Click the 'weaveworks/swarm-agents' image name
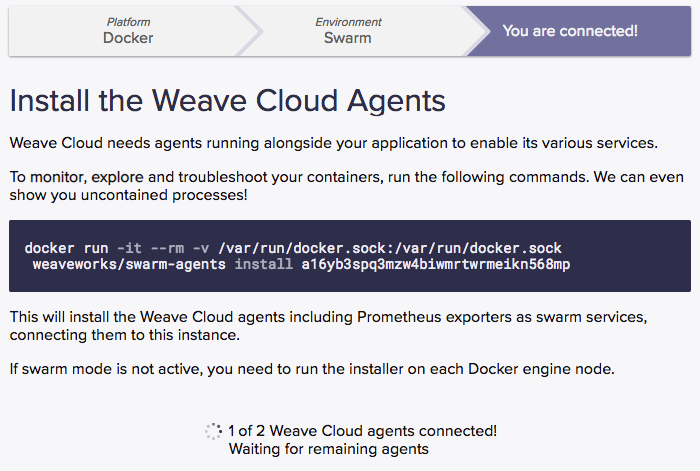This screenshot has width=700, height=471. point(129,264)
